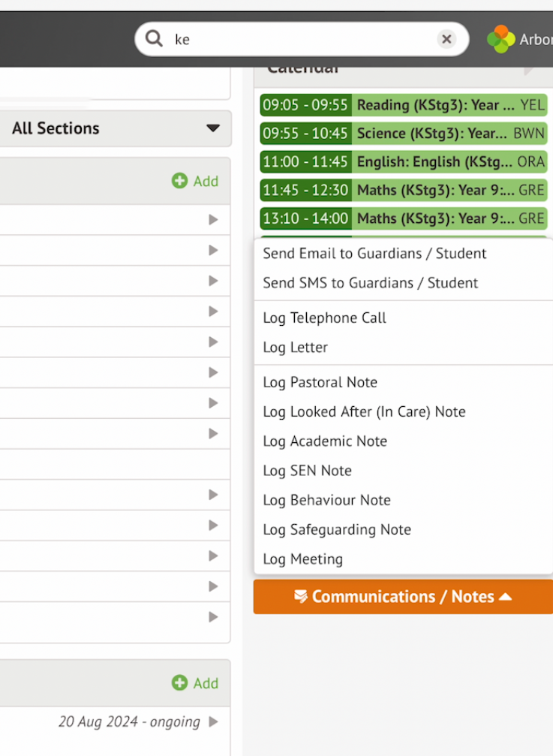553x756 pixels.
Task: Select Send SMS to Guardians / Student
Action: (x=371, y=283)
